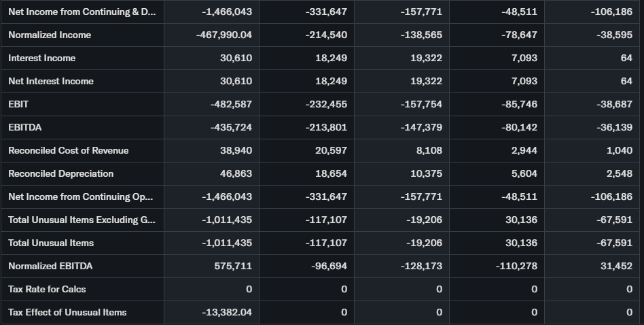This screenshot has height=325, width=644.
Task: Click the "EBIT" row label
Action: tap(18, 104)
